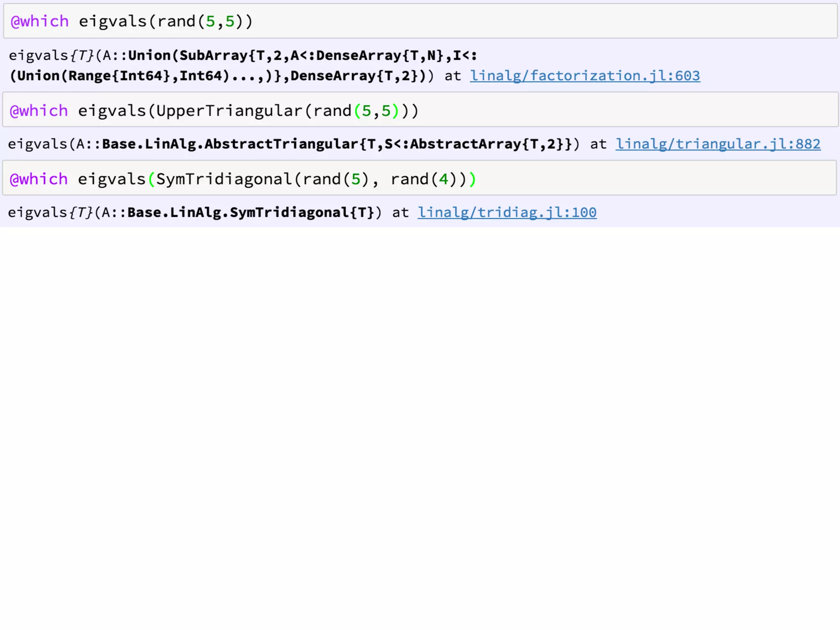The image size is (840, 630).
Task: Click the @which macro in second cell
Action: tap(39, 111)
